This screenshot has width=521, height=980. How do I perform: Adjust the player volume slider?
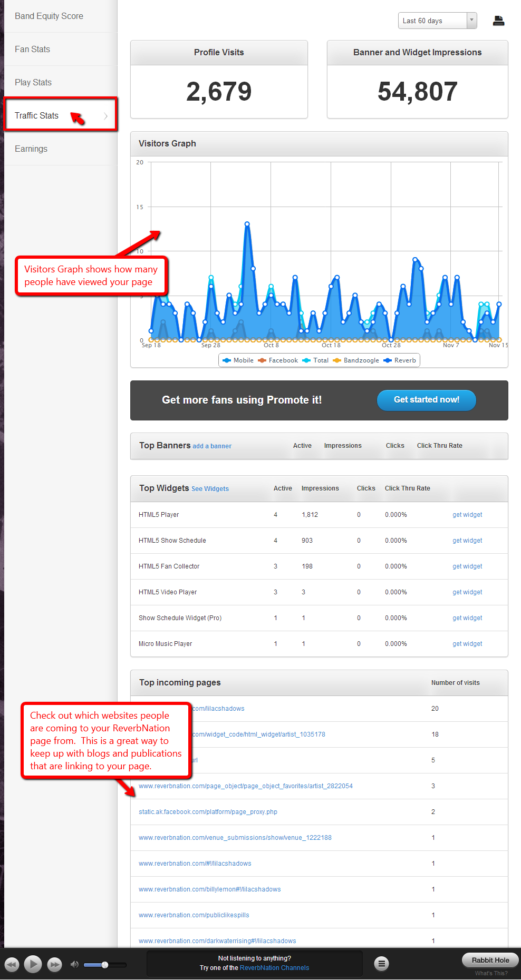coord(105,965)
